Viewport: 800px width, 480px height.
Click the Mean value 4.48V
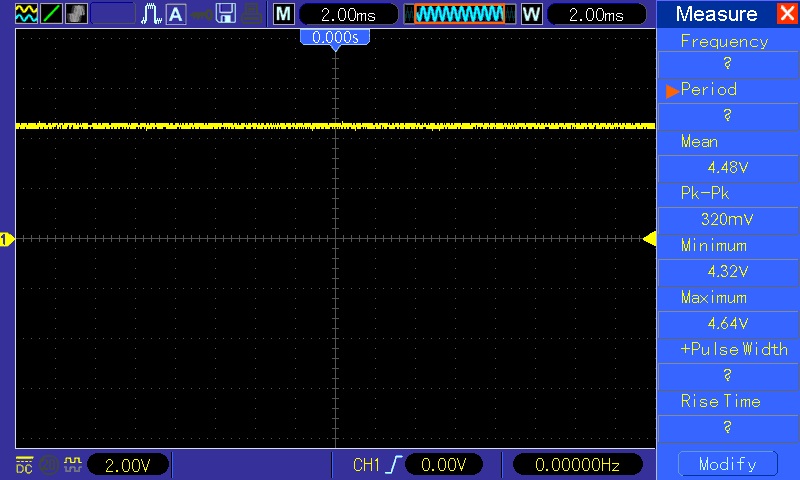coord(728,168)
